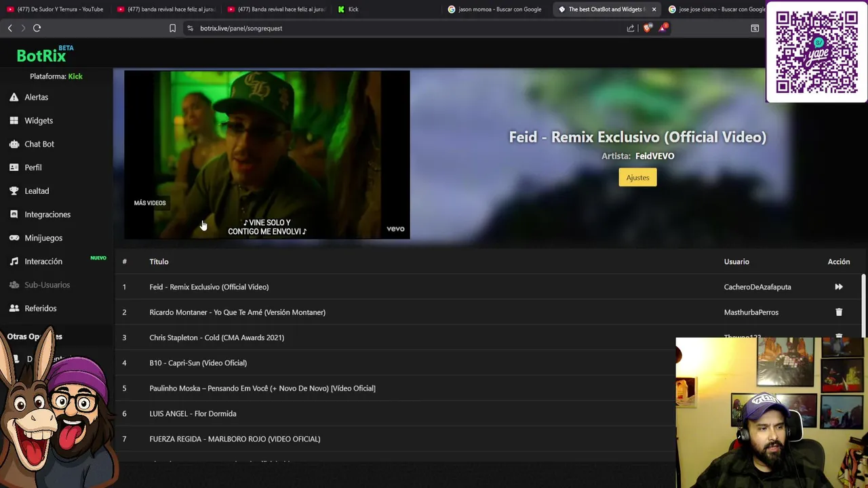The height and width of the screenshot is (488, 868).
Task: Click the FeidVEVO artist name
Action: coord(654,156)
